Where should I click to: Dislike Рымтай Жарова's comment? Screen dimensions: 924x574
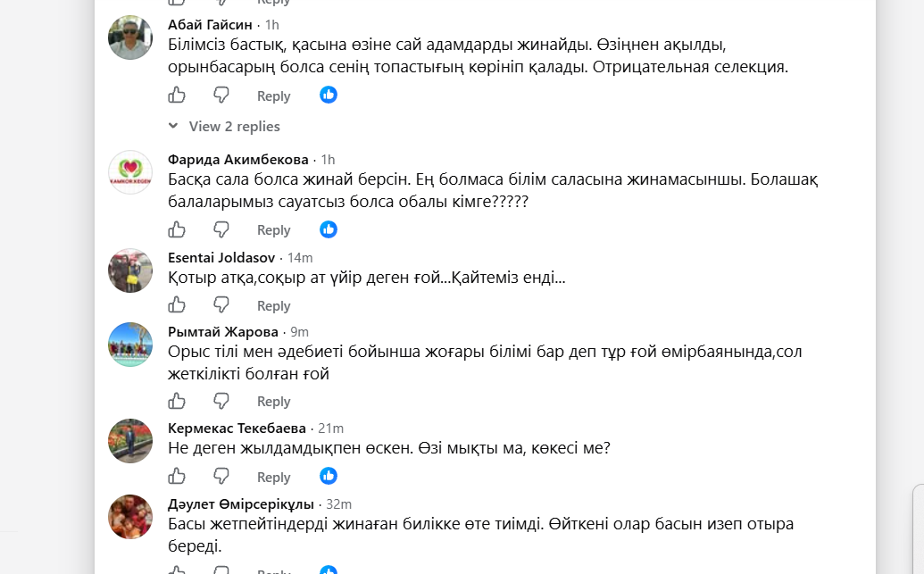[x=221, y=402]
